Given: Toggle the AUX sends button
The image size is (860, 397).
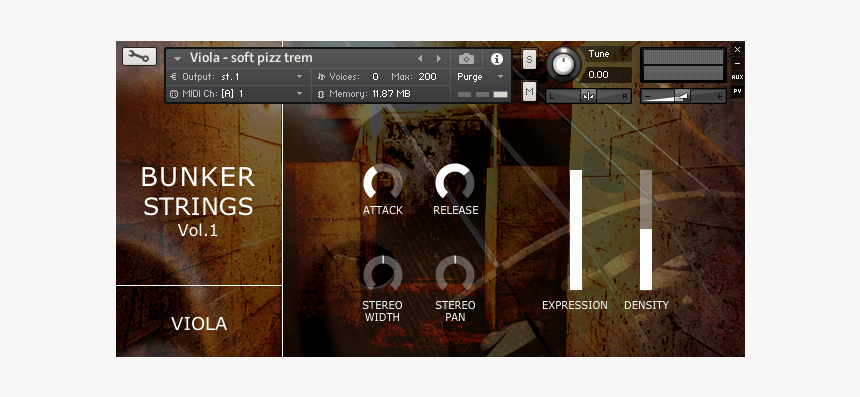Looking at the screenshot, I should click(737, 77).
